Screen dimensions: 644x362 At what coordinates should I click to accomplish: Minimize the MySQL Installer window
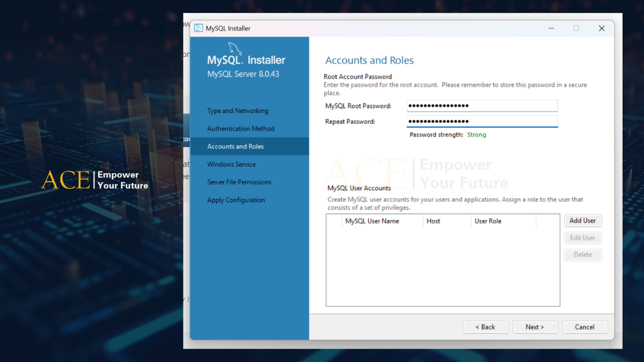[551, 28]
